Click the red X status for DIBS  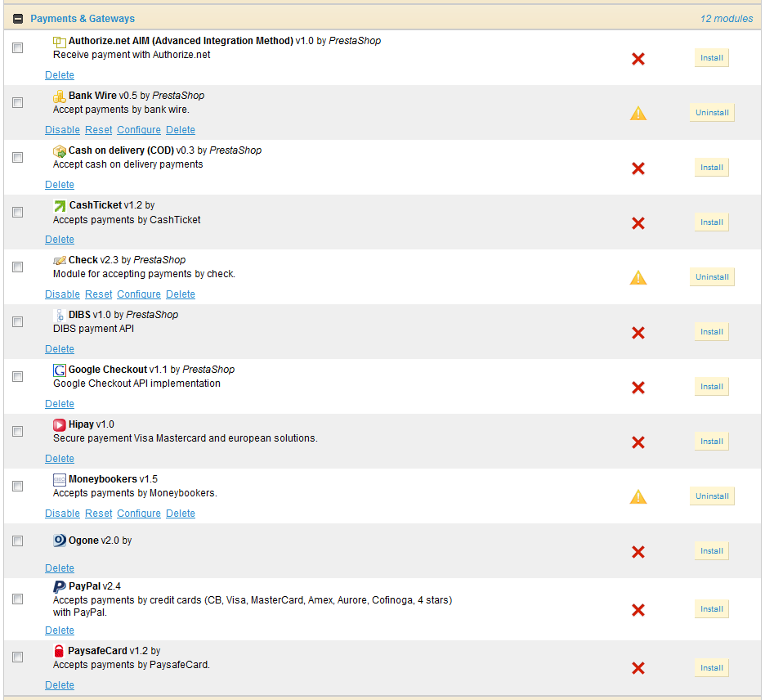(x=638, y=333)
